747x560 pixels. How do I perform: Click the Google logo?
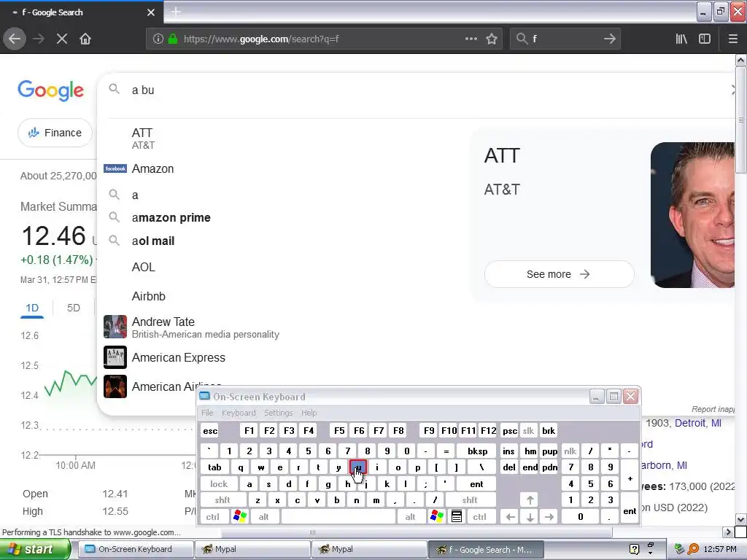[50, 90]
